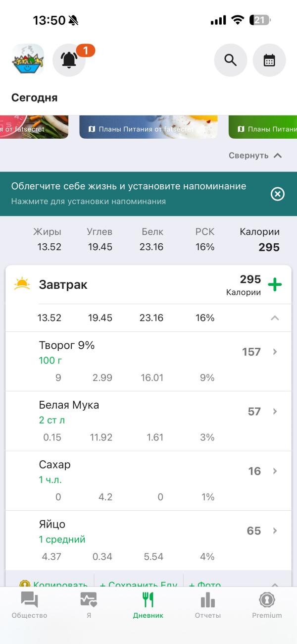Collapse the Завтрак meal summary chevron
The height and width of the screenshot is (644, 297).
point(275,318)
